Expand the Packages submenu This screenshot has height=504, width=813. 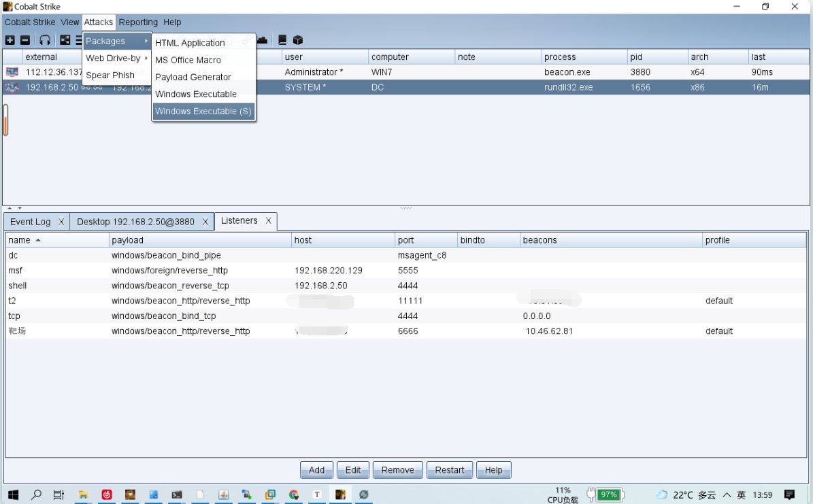tap(116, 41)
